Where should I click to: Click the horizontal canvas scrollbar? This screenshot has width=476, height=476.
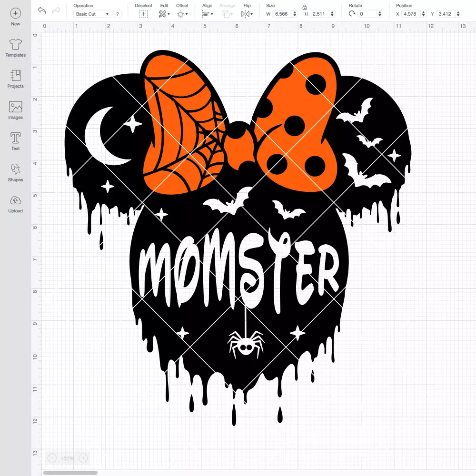click(x=70, y=473)
